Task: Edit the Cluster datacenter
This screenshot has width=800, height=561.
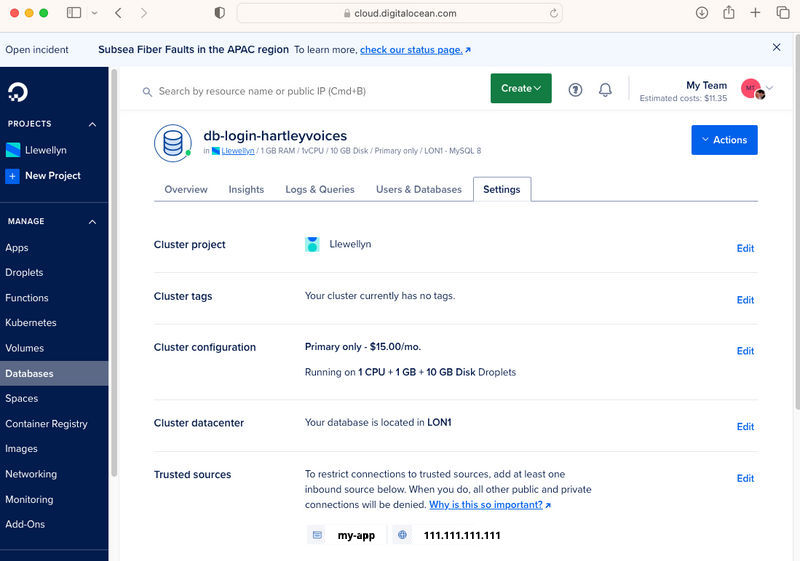Action: [x=745, y=426]
